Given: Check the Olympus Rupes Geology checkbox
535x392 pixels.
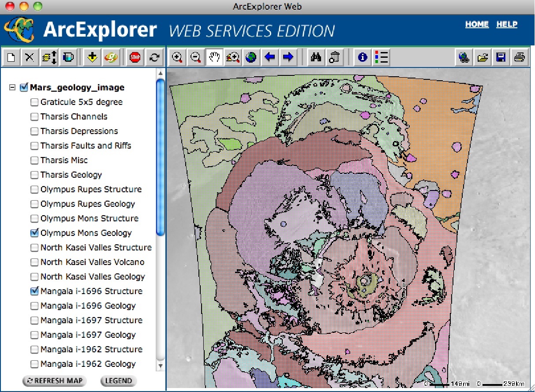Looking at the screenshot, I should coord(34,204).
